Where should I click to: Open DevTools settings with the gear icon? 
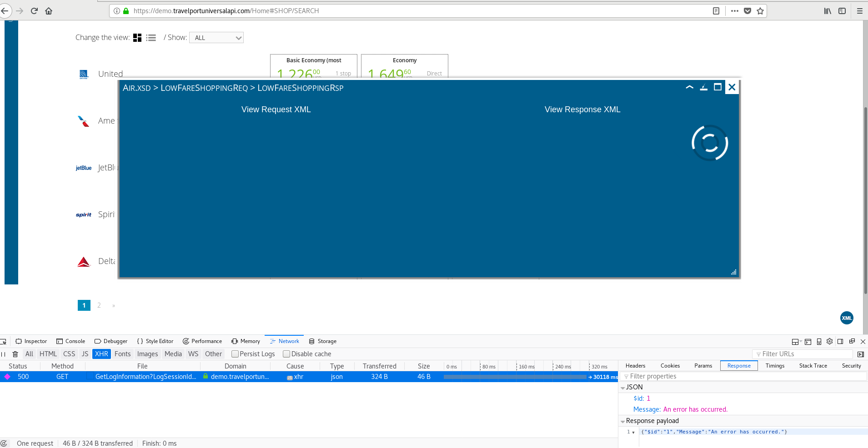829,341
